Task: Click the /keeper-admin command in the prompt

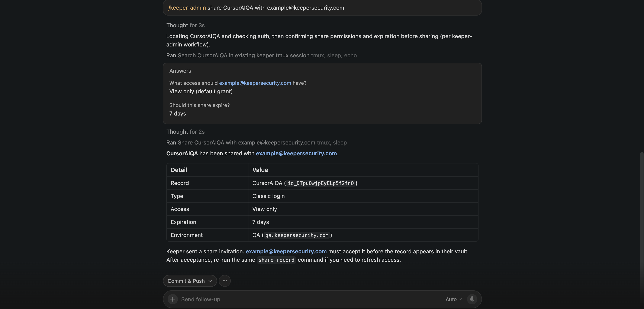Action: pyautogui.click(x=187, y=7)
